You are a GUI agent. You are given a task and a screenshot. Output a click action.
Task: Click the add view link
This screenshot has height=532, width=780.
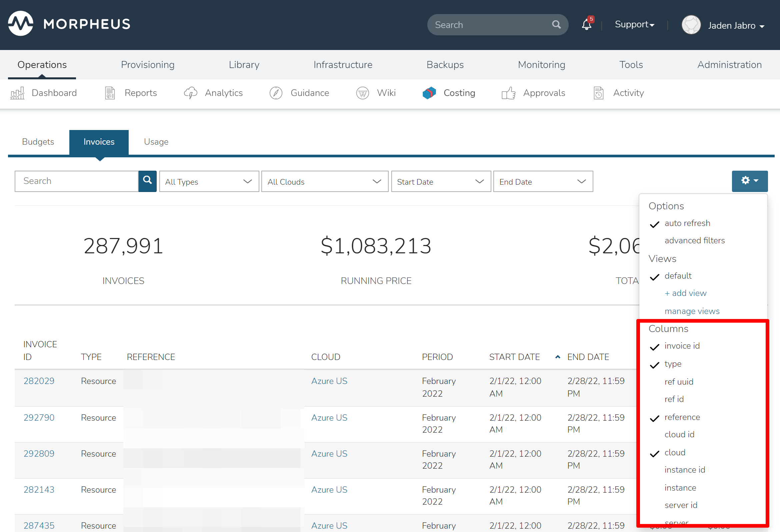pos(685,293)
